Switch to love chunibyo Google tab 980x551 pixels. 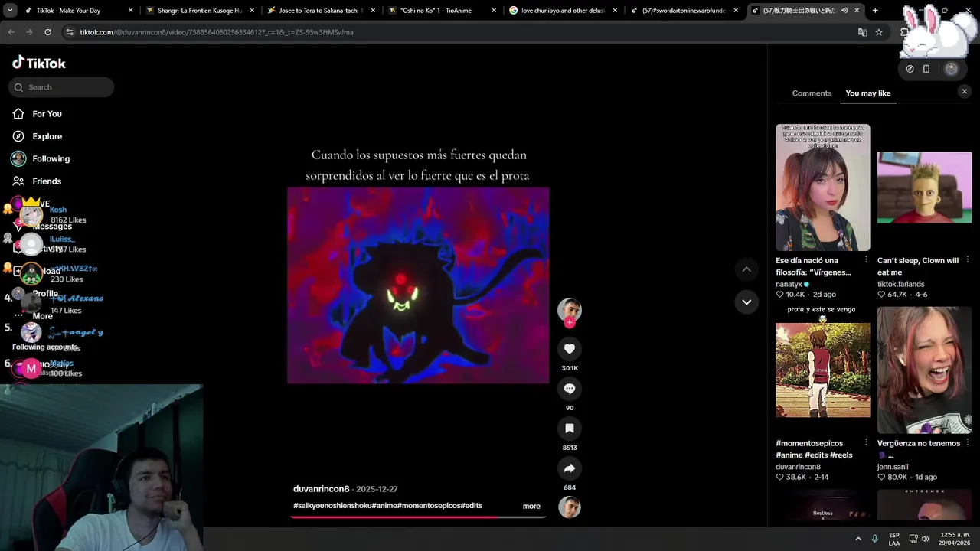[562, 11]
